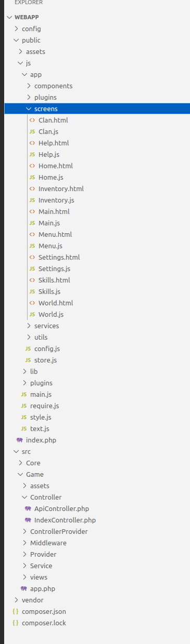Image resolution: width=190 pixels, height=644 pixels.
Task: Click the JS icon beside require.js
Action: click(x=24, y=406)
